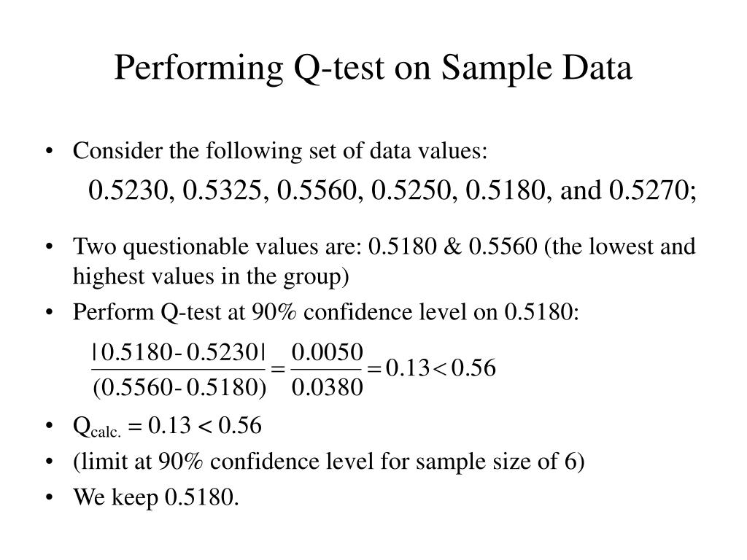
Task: Click the 'highest values in the group)' line
Action: pos(211,276)
